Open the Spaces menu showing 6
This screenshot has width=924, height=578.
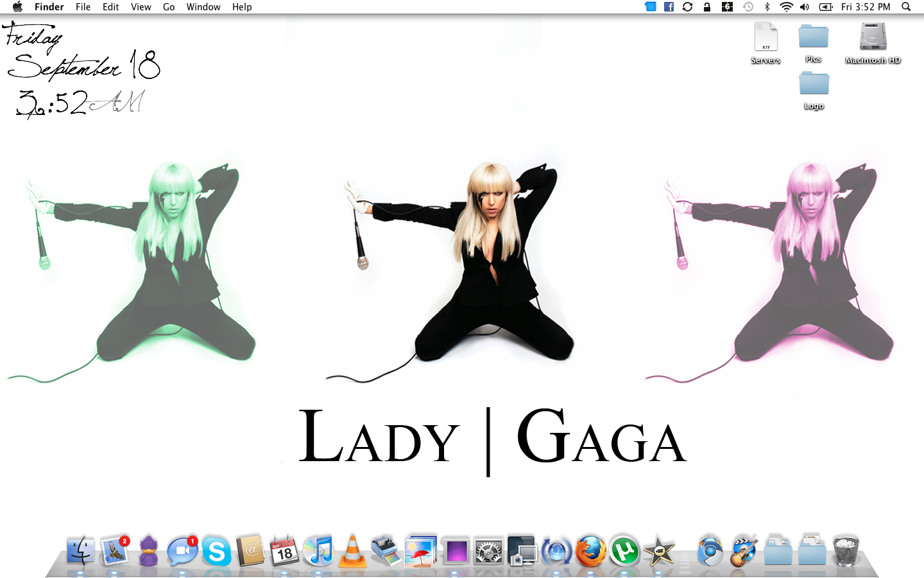[727, 7]
